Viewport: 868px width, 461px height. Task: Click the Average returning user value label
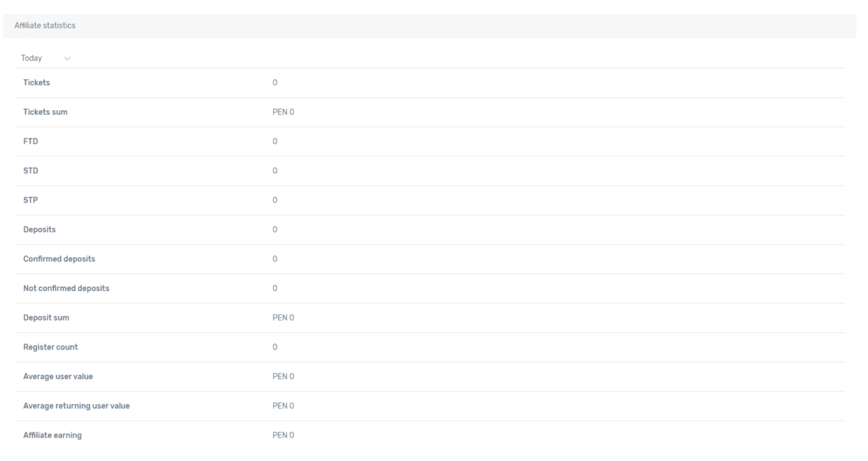[x=76, y=406]
